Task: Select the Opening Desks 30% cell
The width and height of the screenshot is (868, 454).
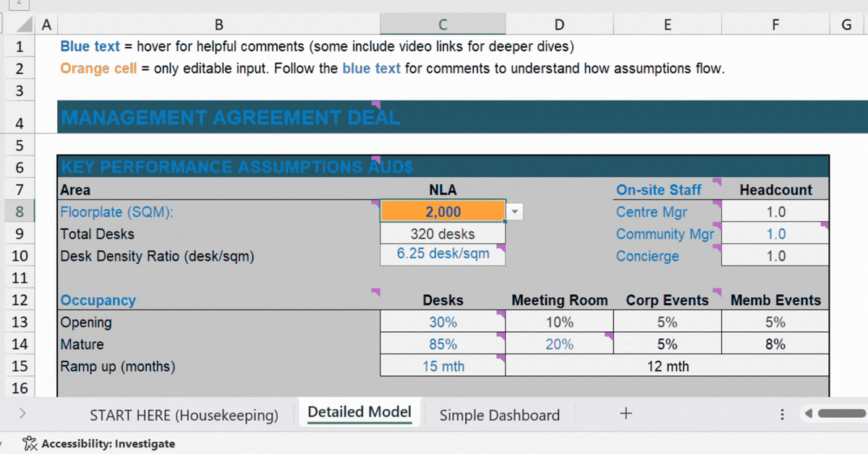Action: 442,322
